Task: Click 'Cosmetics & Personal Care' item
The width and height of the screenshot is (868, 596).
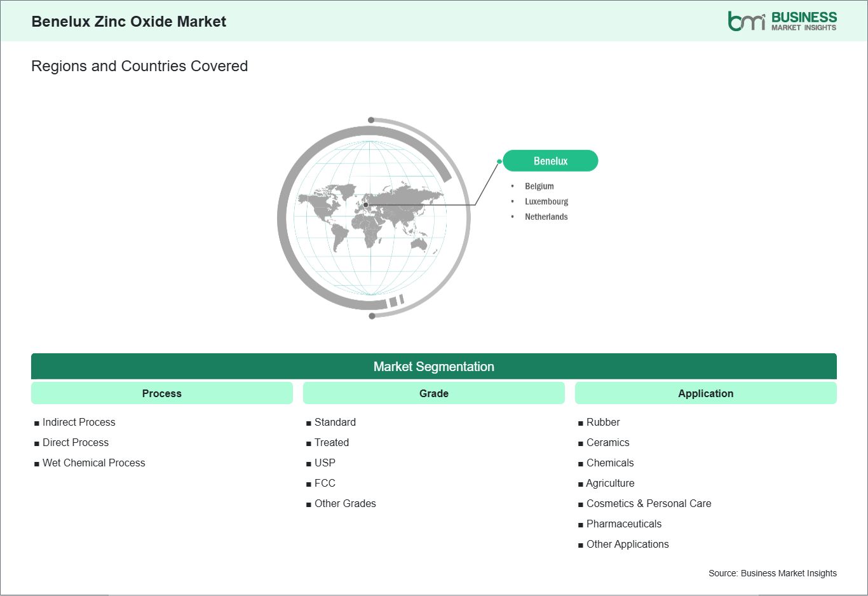Action: click(649, 503)
